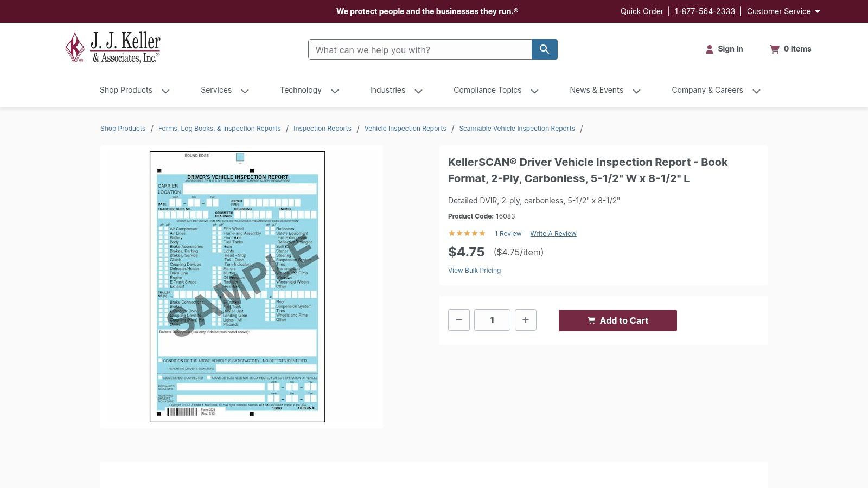Decrease quantity with the minus button
This screenshot has height=488, width=868.
tap(459, 320)
